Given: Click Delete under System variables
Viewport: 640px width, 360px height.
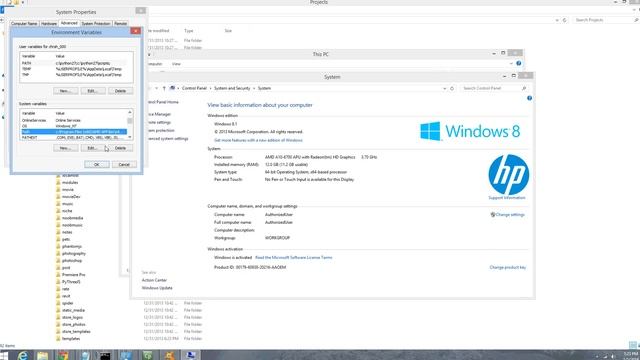Looking at the screenshot, I should [120, 148].
